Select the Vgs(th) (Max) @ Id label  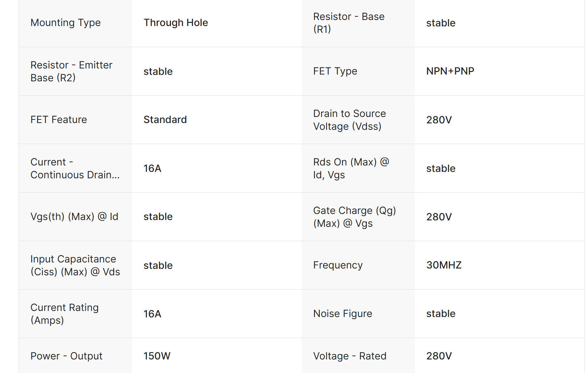pyautogui.click(x=74, y=217)
